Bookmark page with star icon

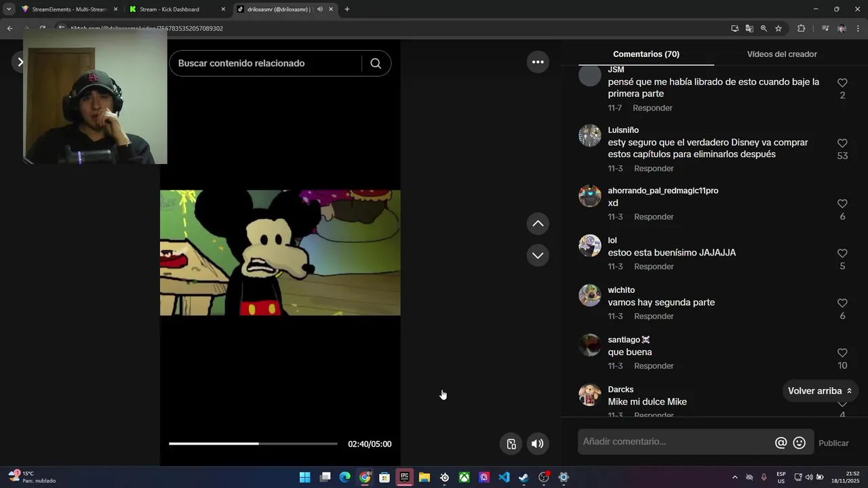coord(778,28)
